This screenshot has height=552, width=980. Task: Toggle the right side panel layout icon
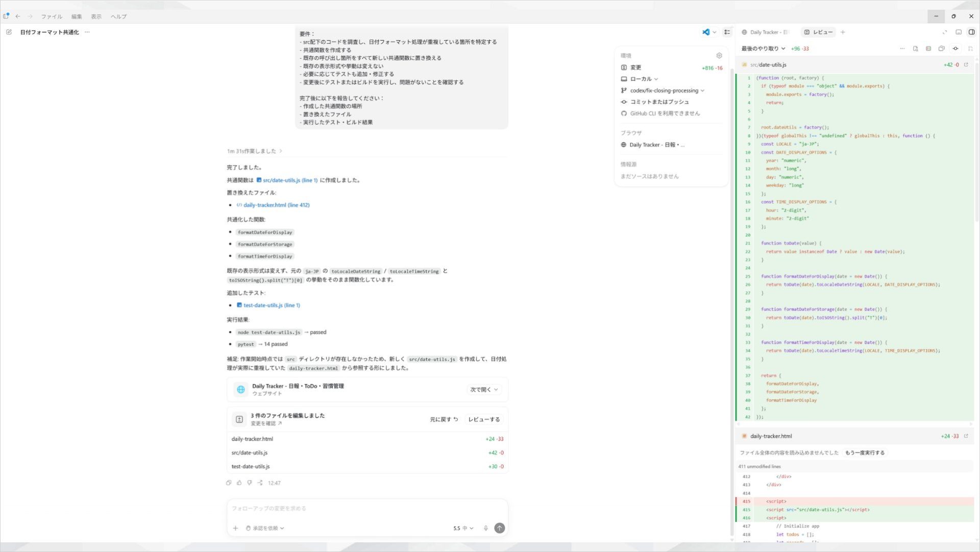tap(971, 32)
